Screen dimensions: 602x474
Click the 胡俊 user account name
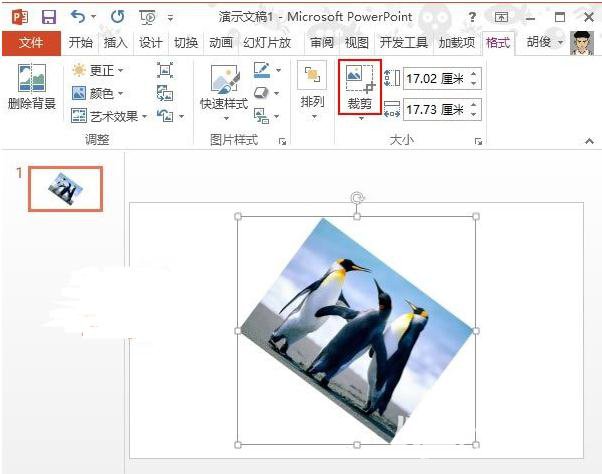tap(541, 43)
